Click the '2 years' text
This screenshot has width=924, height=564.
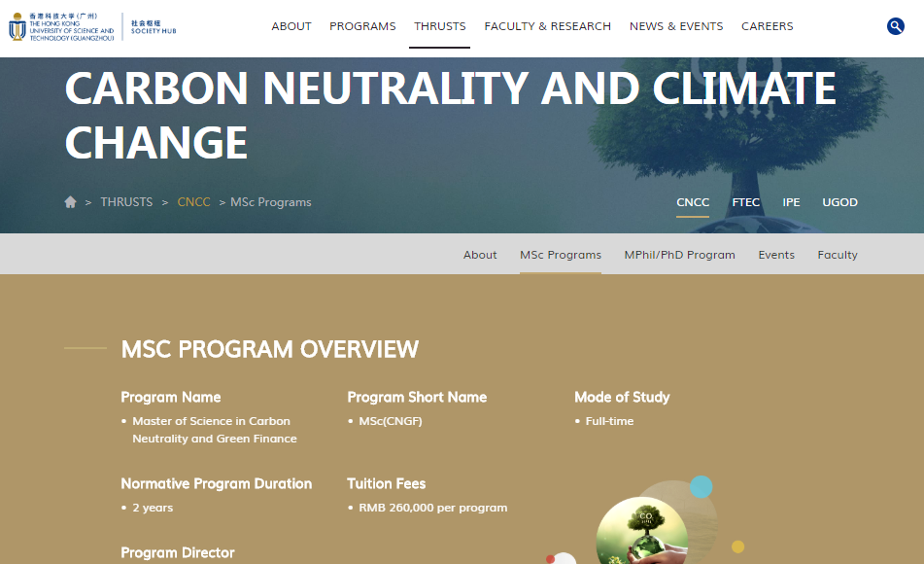(x=152, y=508)
